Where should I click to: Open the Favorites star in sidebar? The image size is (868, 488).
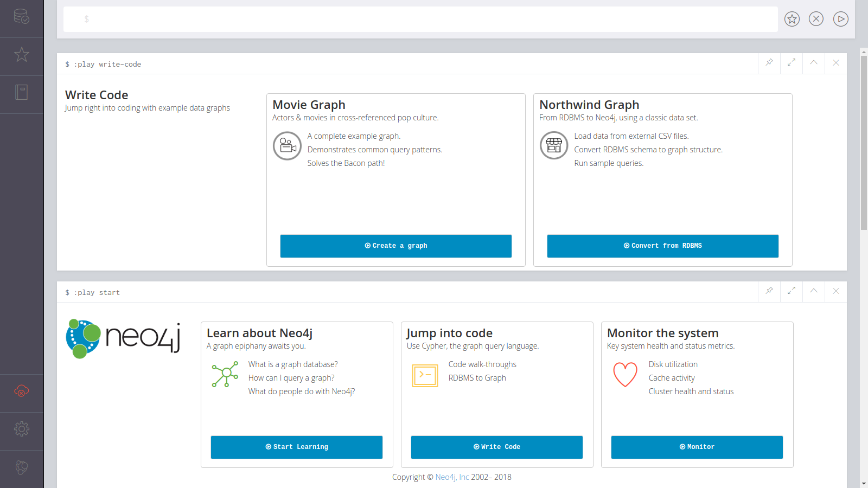(x=22, y=54)
